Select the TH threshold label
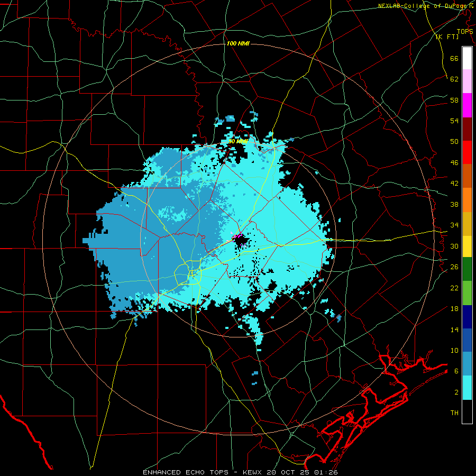Screen dimensions: 476x476 pyautogui.click(x=454, y=413)
